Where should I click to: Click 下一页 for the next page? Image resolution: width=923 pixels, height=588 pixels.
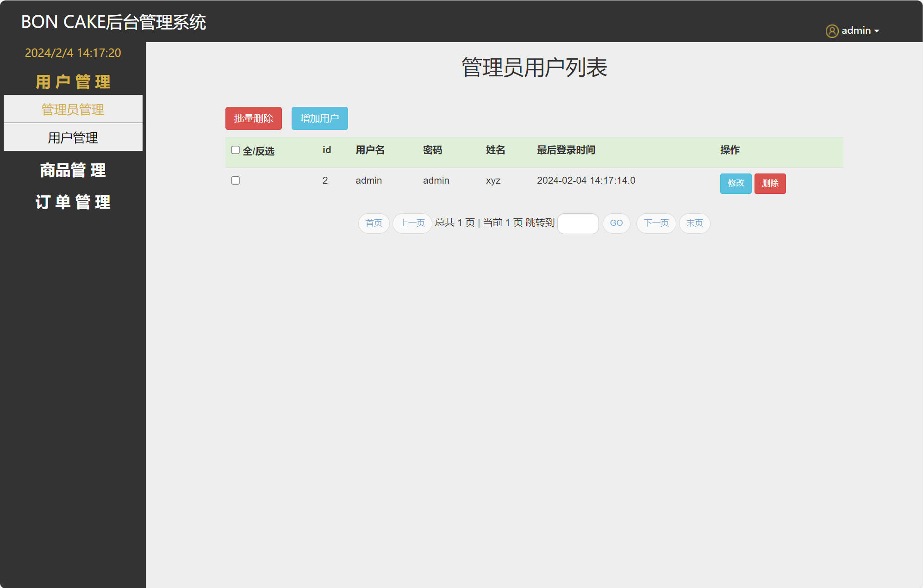(655, 223)
